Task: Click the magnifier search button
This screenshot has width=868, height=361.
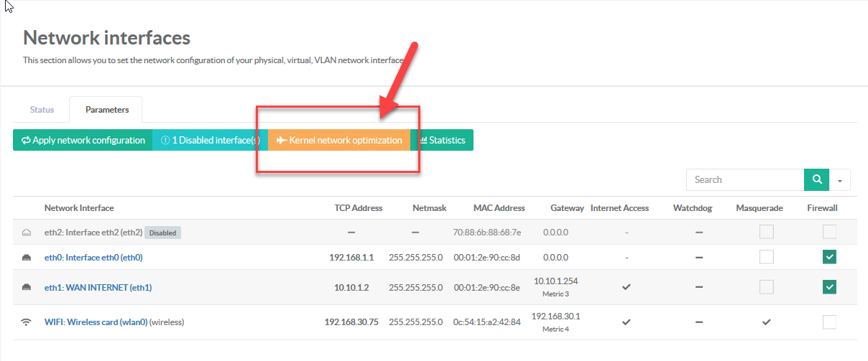Action: coord(816,179)
